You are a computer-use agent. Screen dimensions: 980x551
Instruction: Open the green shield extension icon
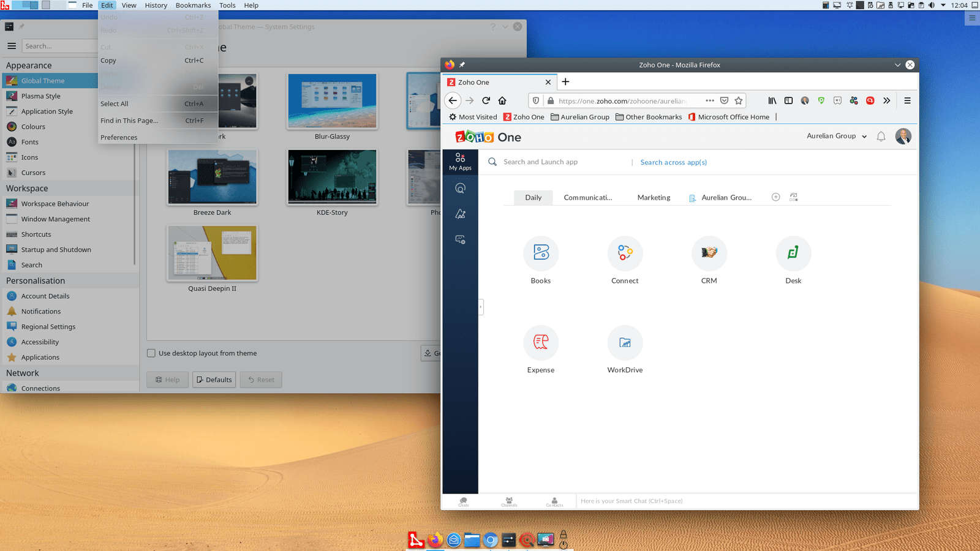coord(821,100)
